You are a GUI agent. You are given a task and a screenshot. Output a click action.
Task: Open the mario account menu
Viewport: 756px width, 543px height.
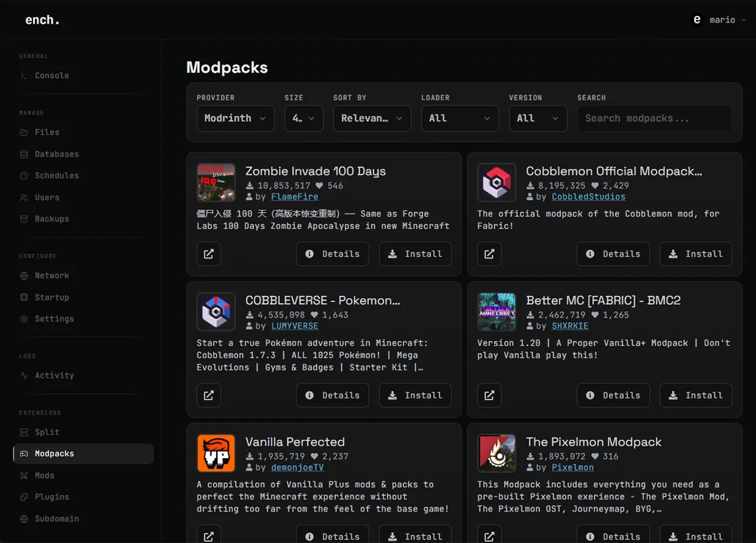(719, 20)
